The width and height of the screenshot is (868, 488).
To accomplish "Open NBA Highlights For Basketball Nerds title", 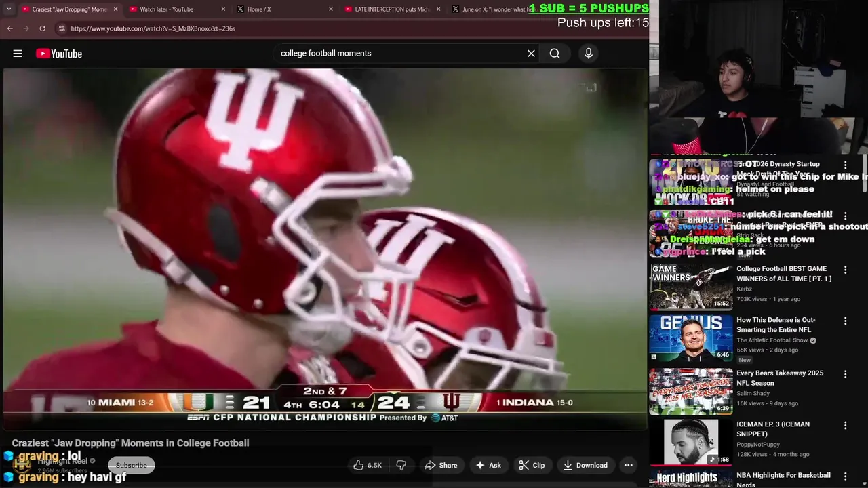I will pos(783,479).
